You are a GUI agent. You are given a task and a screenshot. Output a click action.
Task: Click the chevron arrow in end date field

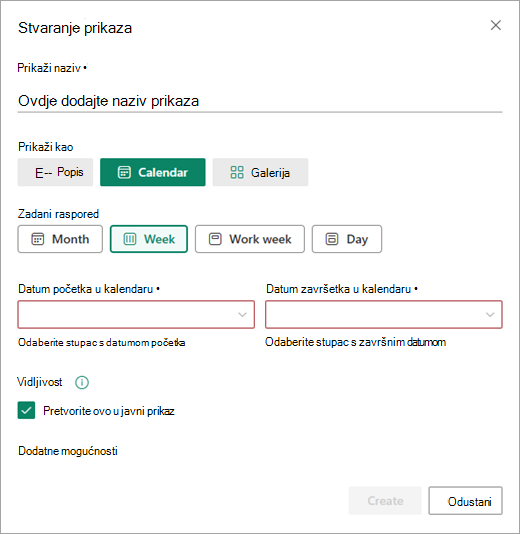coord(490,315)
